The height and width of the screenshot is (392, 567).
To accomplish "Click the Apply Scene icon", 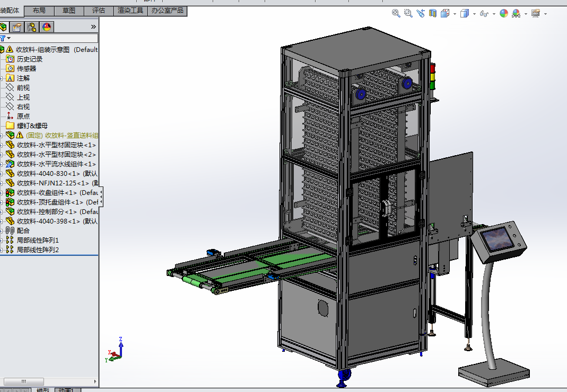I will tap(516, 13).
